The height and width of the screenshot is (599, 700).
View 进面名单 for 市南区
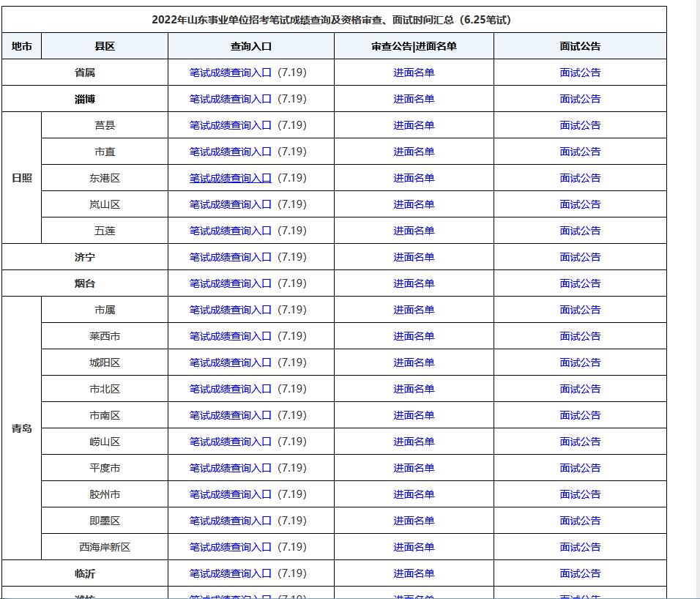point(414,414)
